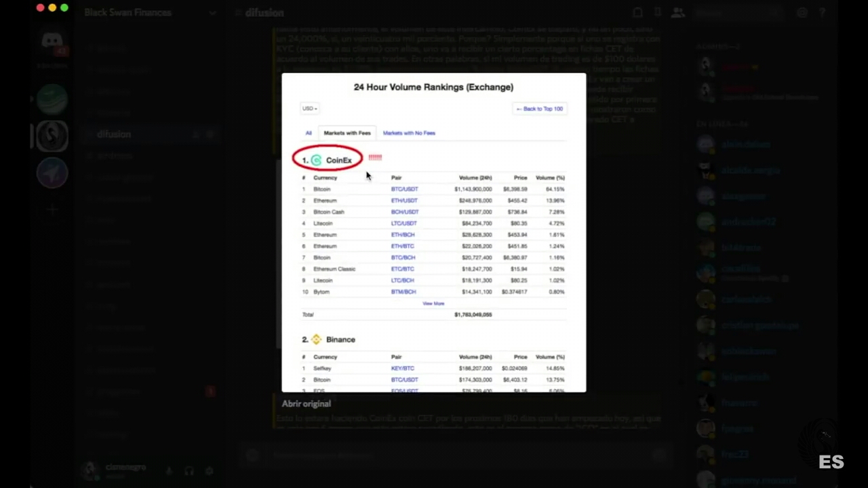Click the 64.15% volume percentage

(x=555, y=189)
